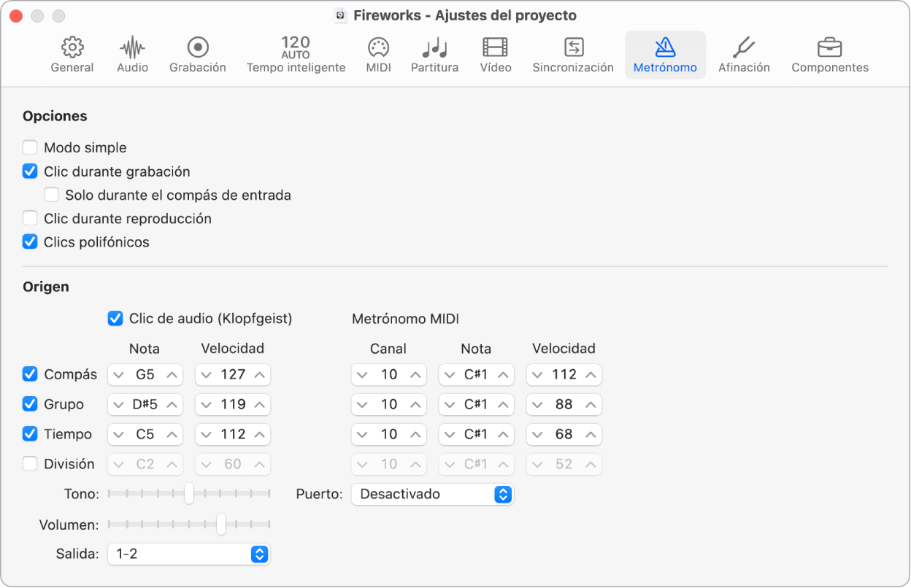The width and height of the screenshot is (911, 588).
Task: Click the Metrónomo MIDI label
Action: click(x=406, y=319)
